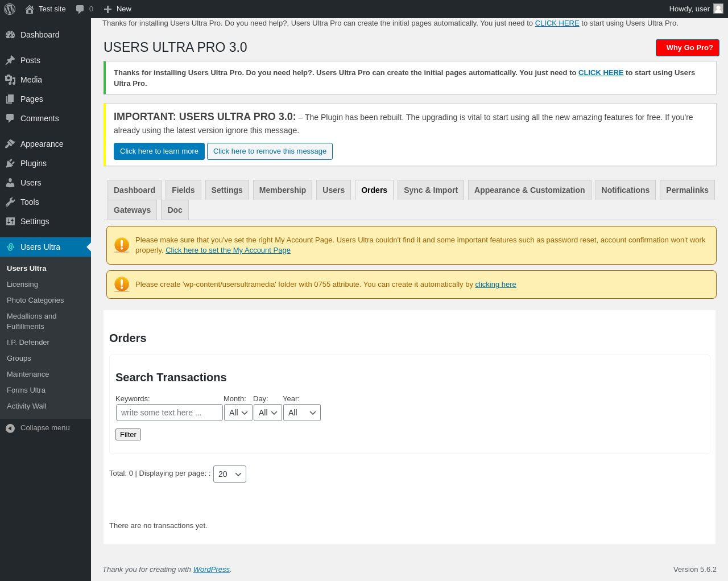Click 'There are no transactions yet.' text
The image size is (728, 581).
click(x=158, y=526)
